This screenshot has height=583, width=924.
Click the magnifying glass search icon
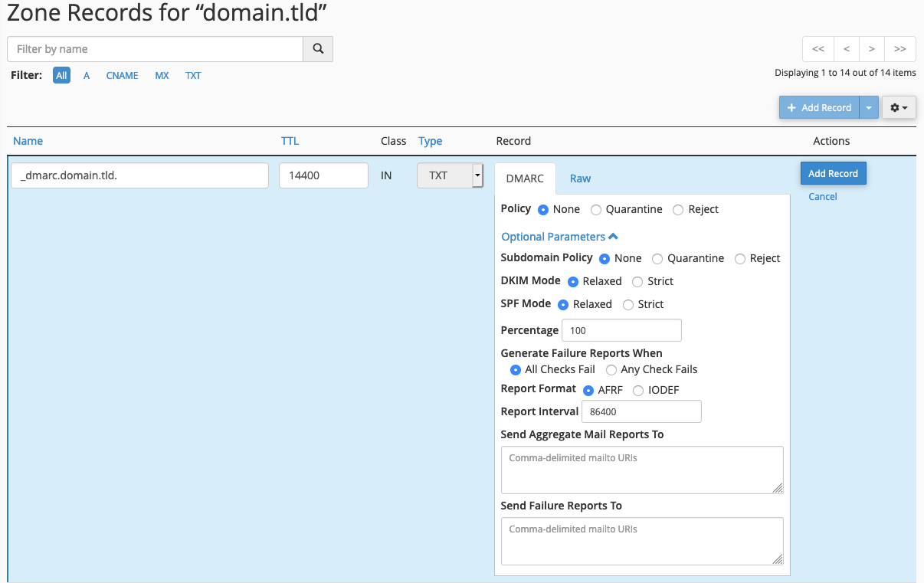tap(318, 49)
